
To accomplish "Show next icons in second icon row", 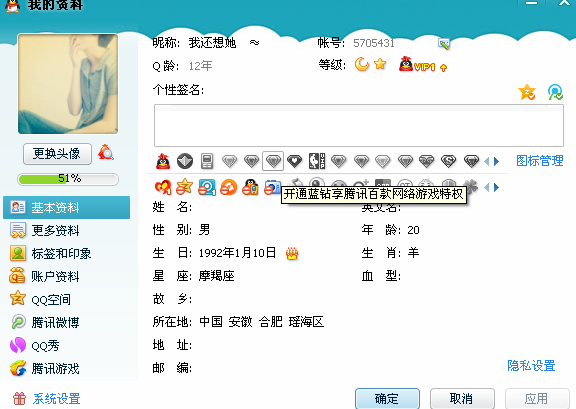I will tap(497, 187).
